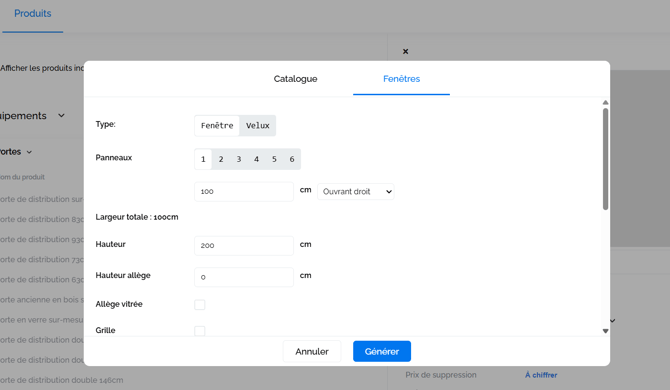The height and width of the screenshot is (390, 670).
Task: Click the panel width field showing 100
Action: click(244, 191)
